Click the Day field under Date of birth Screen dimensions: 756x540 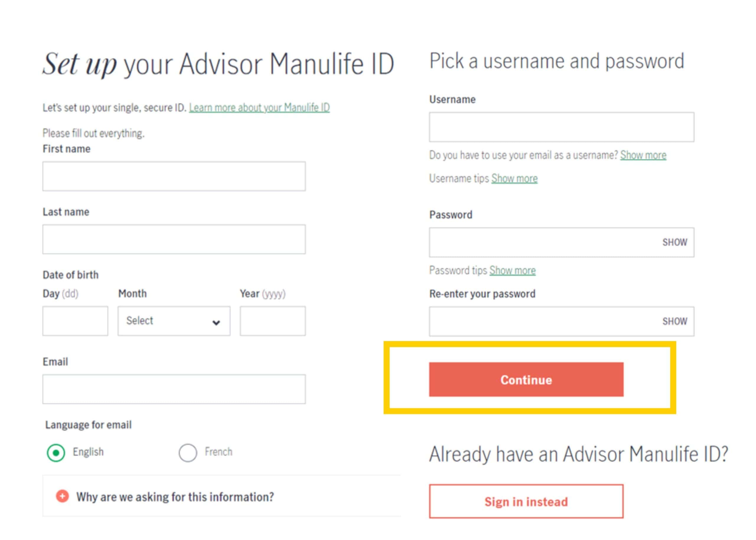pyautogui.click(x=76, y=321)
